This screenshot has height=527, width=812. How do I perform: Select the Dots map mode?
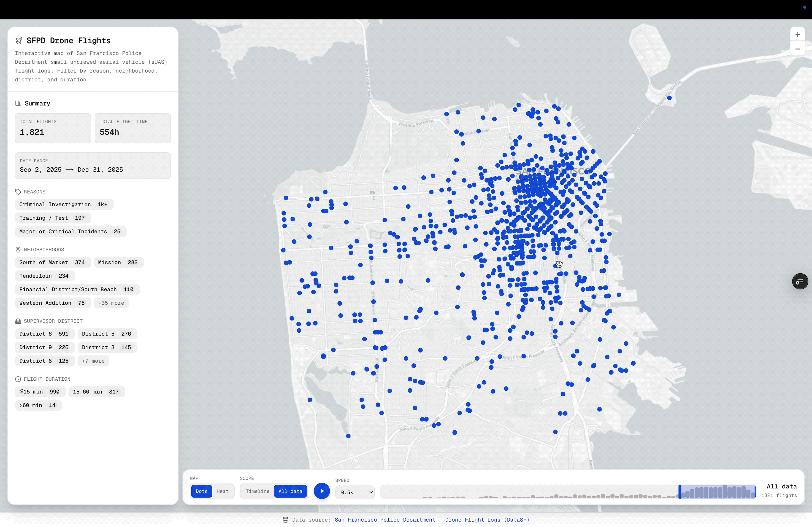click(201, 491)
